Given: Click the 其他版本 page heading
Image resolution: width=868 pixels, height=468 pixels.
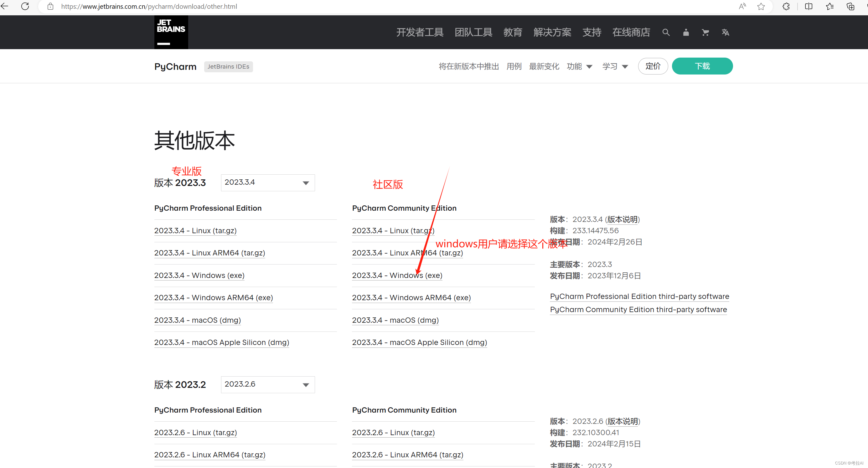Looking at the screenshot, I should 194,141.
